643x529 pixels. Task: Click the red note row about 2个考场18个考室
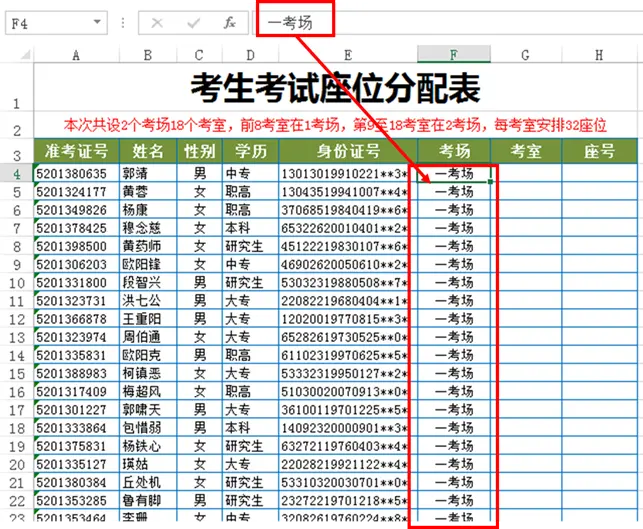335,125
